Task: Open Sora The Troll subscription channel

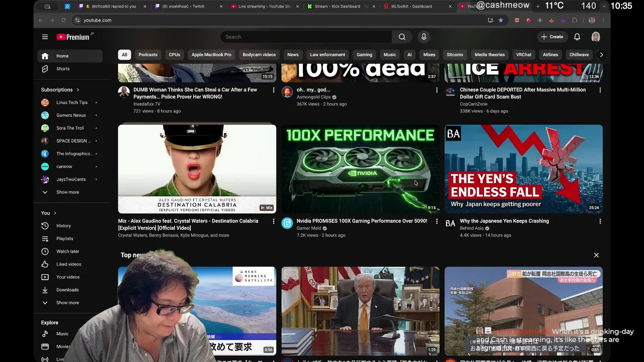Action: (70, 128)
